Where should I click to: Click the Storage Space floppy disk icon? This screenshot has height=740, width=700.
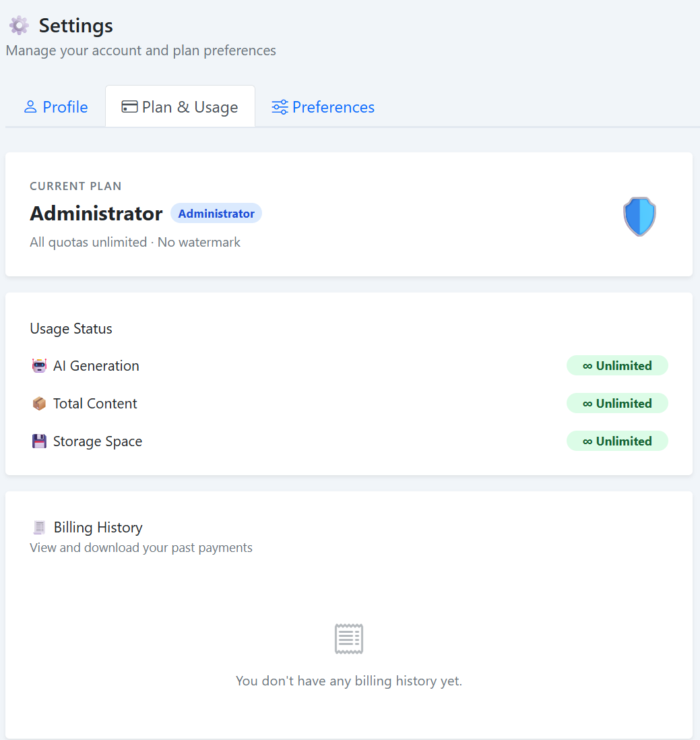pos(40,441)
